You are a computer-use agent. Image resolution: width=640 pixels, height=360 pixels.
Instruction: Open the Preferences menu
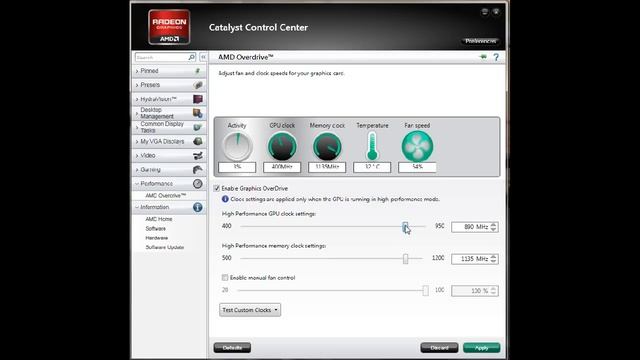(480, 41)
